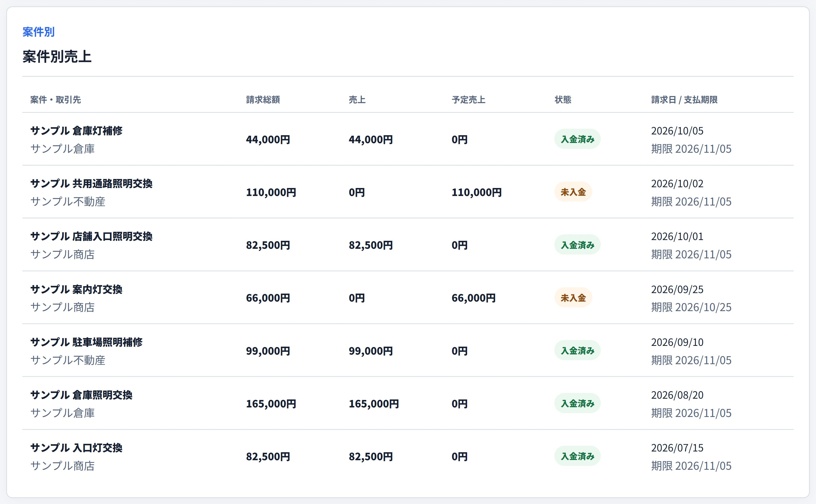Click 未入金 badge for 案内灯交換
Screen dimensions: 816x504
point(573,298)
